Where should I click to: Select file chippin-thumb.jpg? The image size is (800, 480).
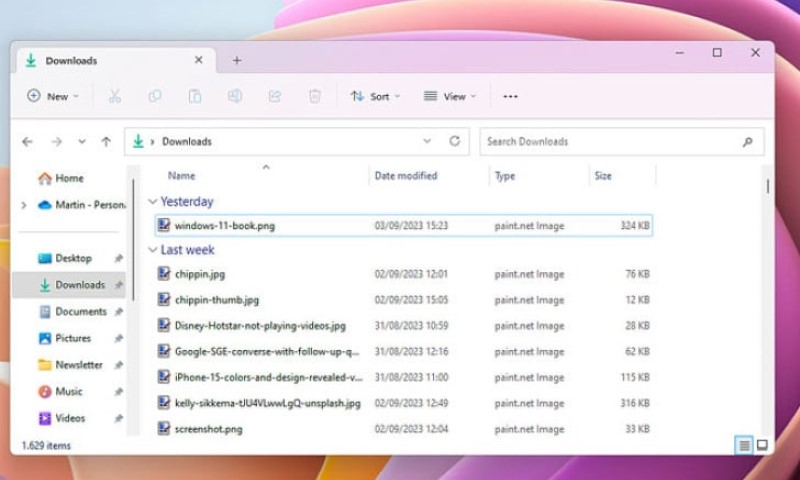(403, 300)
